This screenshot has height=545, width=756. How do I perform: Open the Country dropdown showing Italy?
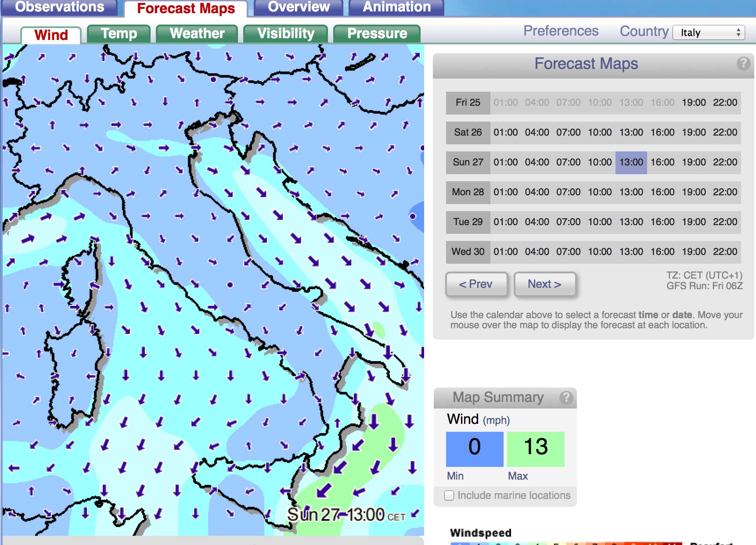[709, 32]
